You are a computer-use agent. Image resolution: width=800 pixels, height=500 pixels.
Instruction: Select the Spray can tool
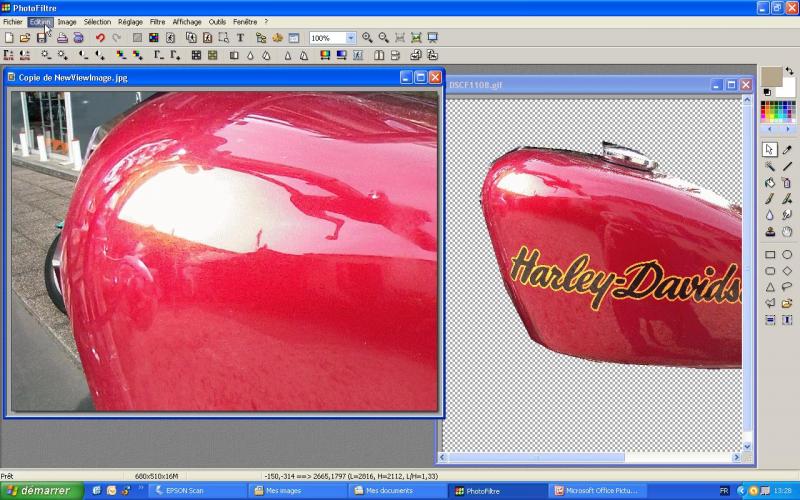[787, 183]
